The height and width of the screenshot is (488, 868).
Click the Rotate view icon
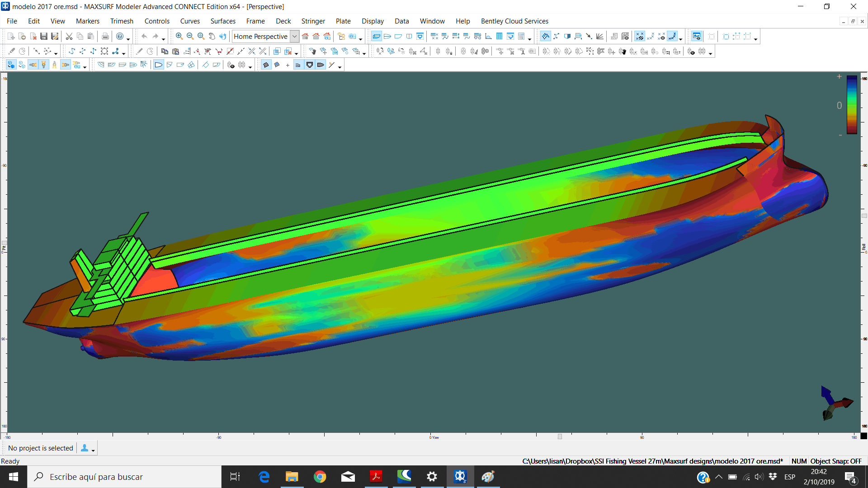[x=223, y=37]
